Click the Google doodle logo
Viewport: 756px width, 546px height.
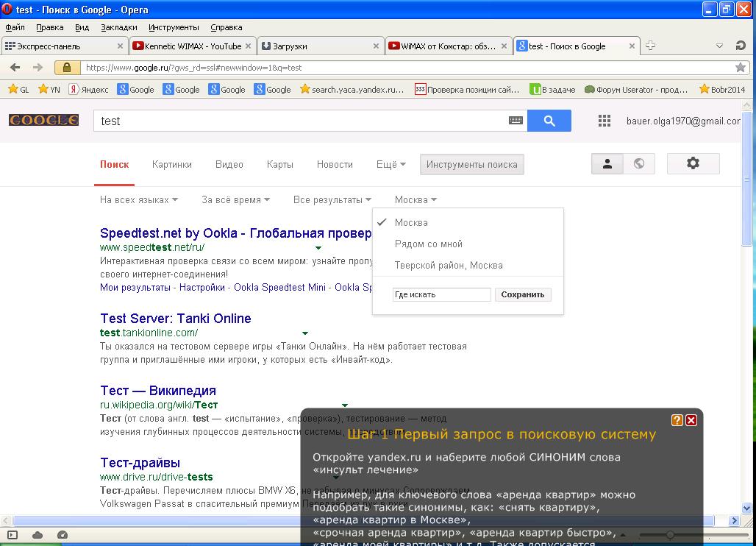coord(43,120)
